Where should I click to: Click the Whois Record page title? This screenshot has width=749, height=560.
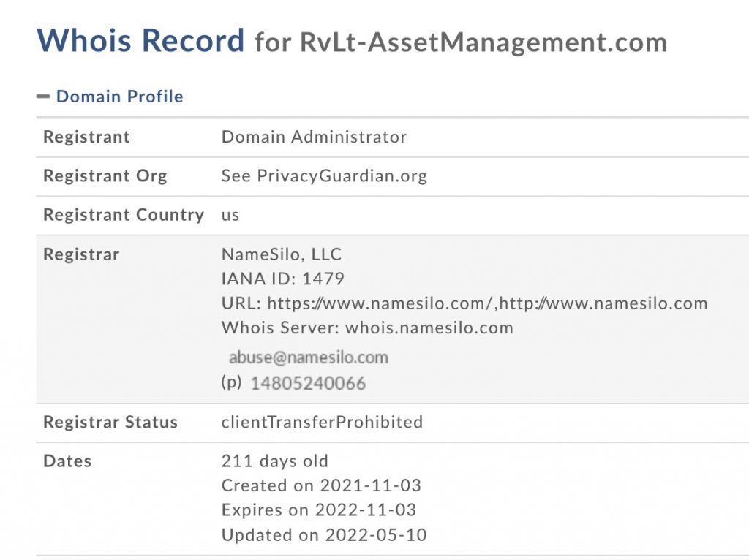point(140,40)
